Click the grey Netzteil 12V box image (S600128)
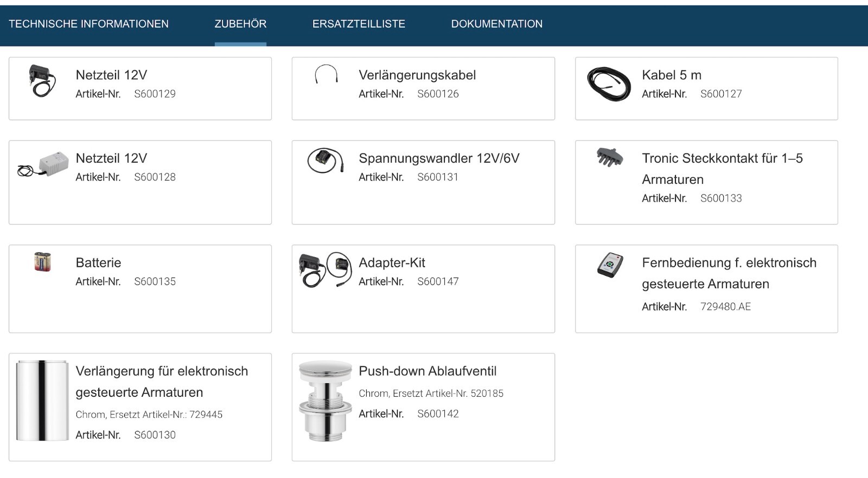868x478 pixels. (x=43, y=164)
